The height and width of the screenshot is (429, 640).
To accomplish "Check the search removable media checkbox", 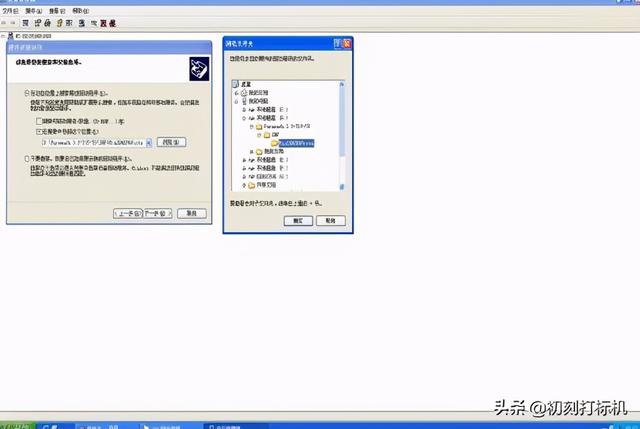I will (x=39, y=119).
